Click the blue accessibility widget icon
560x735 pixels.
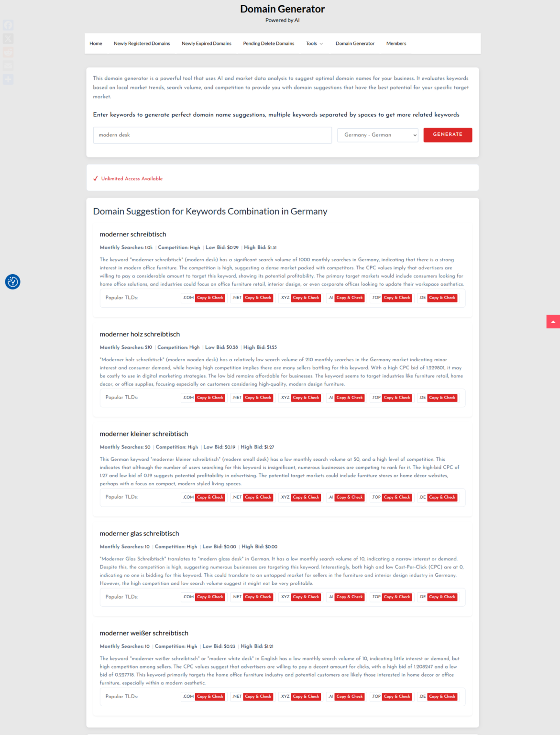pos(12,282)
